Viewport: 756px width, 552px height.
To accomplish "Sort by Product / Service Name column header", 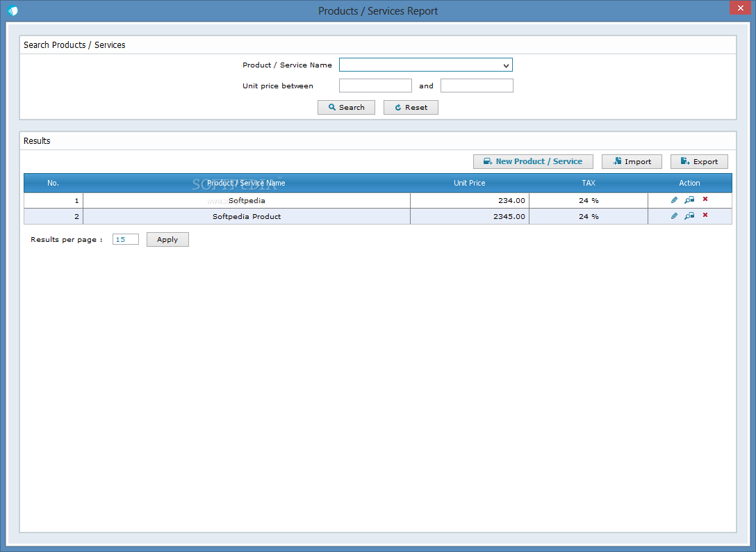I will [247, 183].
